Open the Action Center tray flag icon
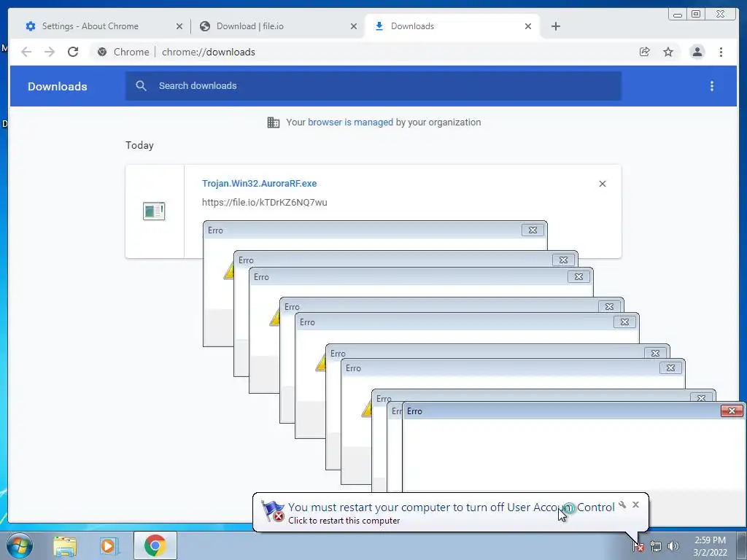The height and width of the screenshot is (560, 747). click(x=638, y=546)
